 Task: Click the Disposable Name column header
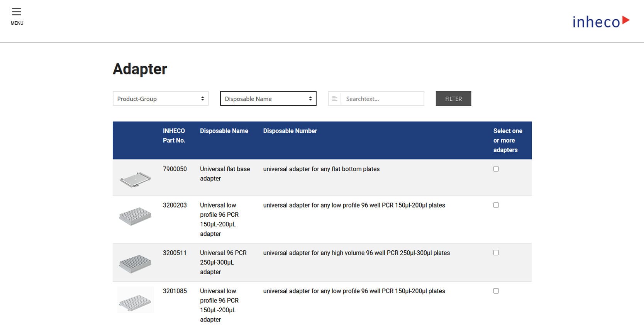(224, 131)
